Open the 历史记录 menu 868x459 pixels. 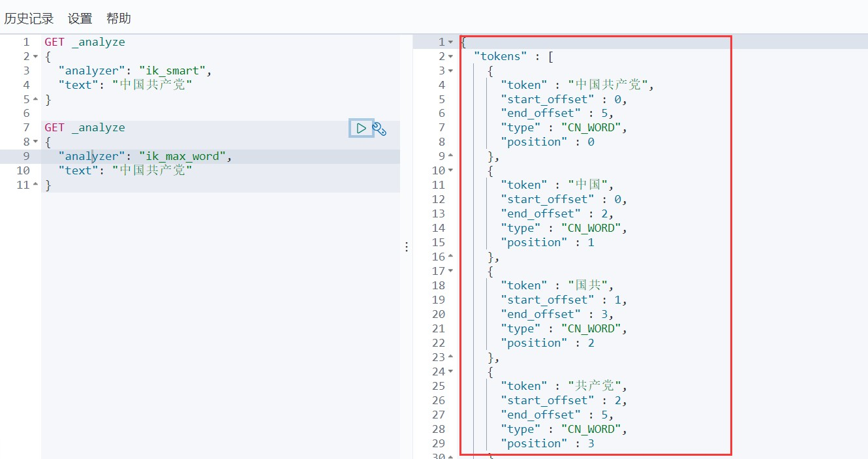pos(29,18)
